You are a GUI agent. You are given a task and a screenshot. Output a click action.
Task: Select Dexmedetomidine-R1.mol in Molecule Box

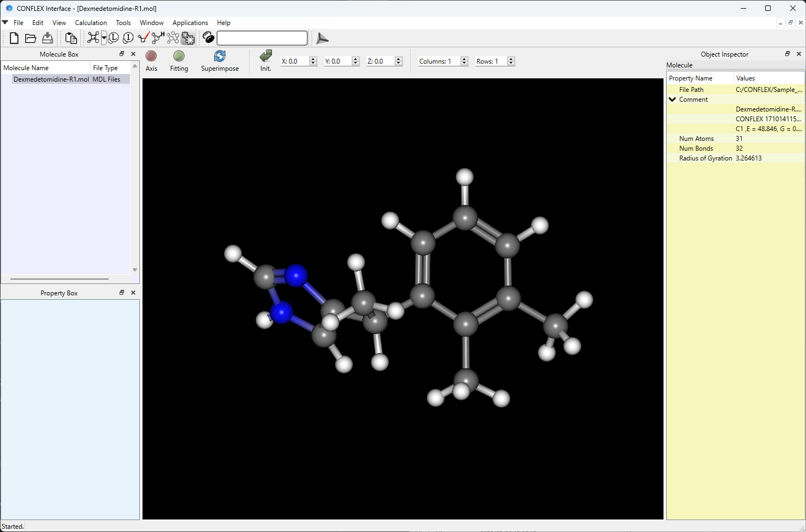51,79
